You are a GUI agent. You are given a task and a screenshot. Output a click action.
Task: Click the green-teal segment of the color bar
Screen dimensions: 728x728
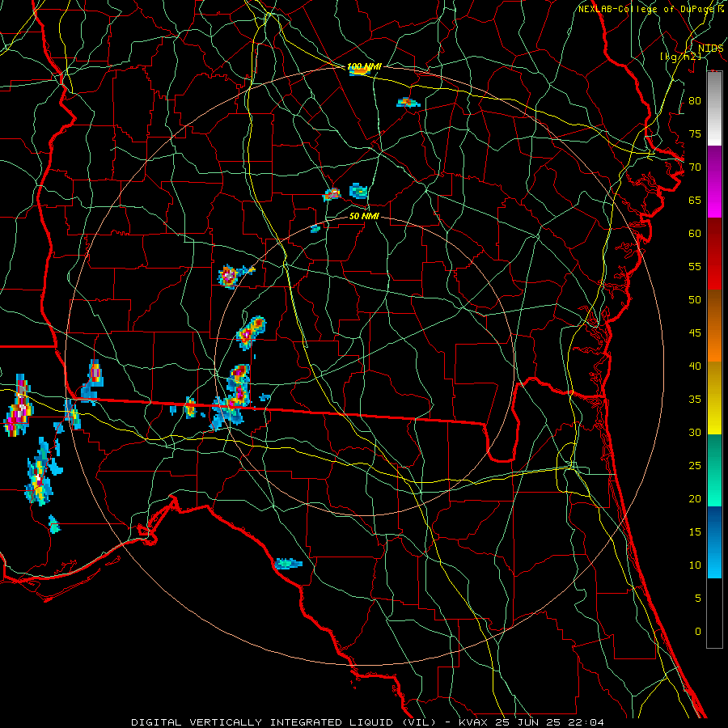click(714, 470)
